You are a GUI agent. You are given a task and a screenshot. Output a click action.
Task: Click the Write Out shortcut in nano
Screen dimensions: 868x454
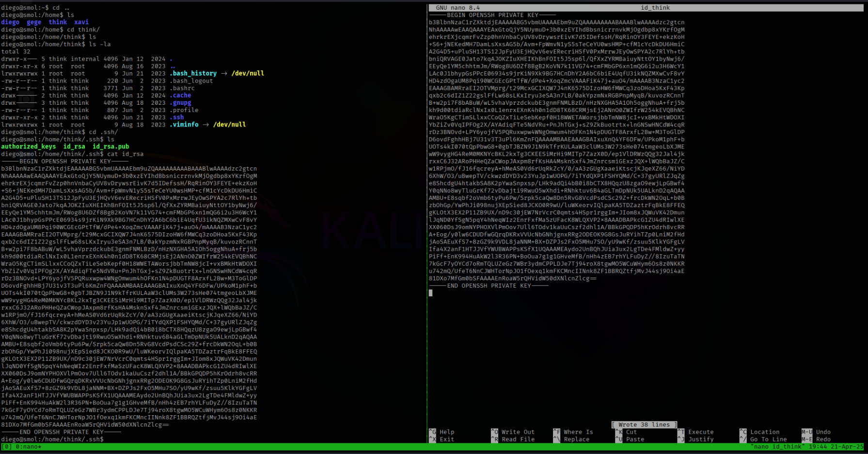pos(513,432)
